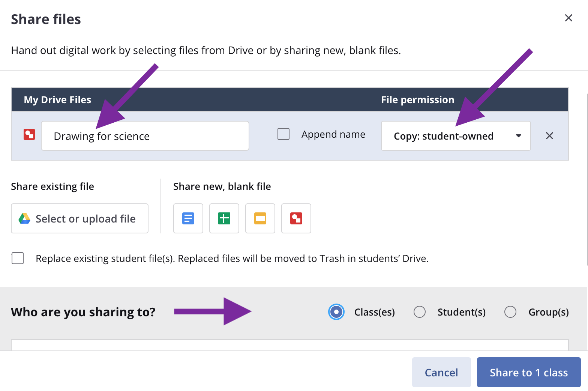Create a new blank Google Drawings file
The image size is (588, 391).
[296, 218]
